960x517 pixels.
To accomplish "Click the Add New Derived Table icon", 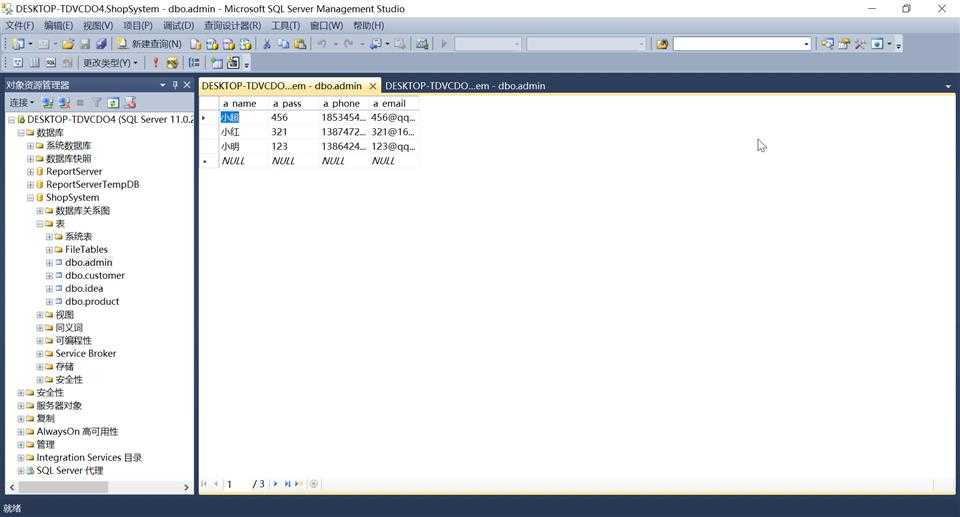I will (233, 62).
